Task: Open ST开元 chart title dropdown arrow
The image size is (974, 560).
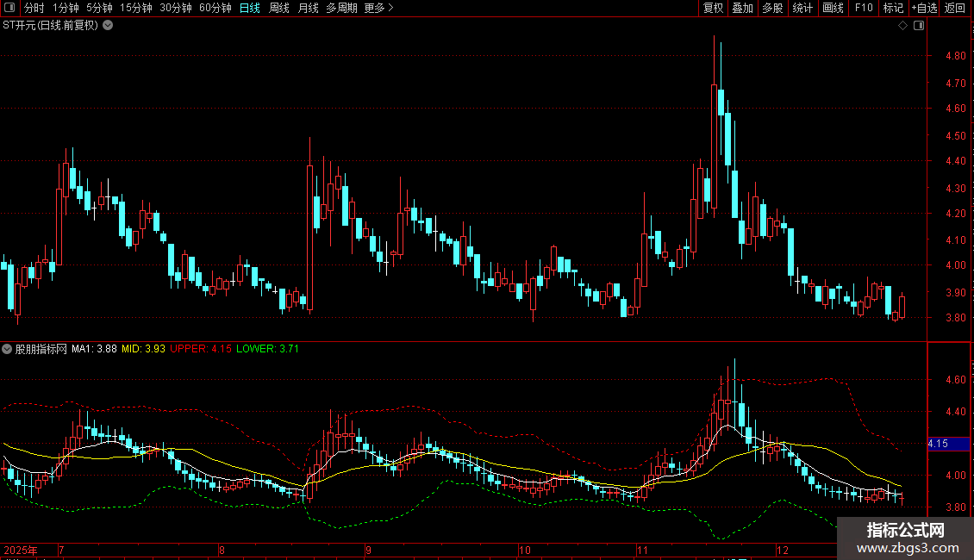Action: (108, 26)
